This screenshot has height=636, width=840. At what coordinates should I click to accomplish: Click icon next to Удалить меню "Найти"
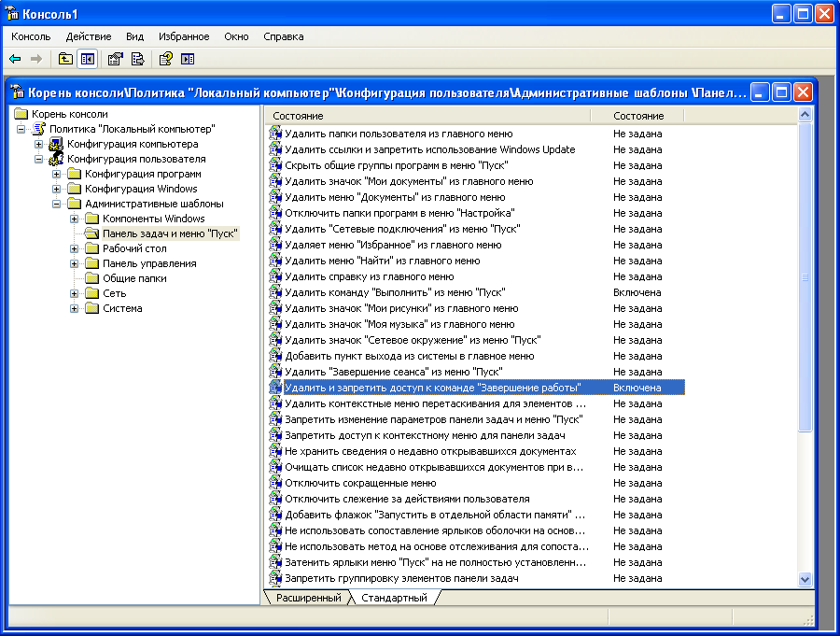click(x=274, y=261)
